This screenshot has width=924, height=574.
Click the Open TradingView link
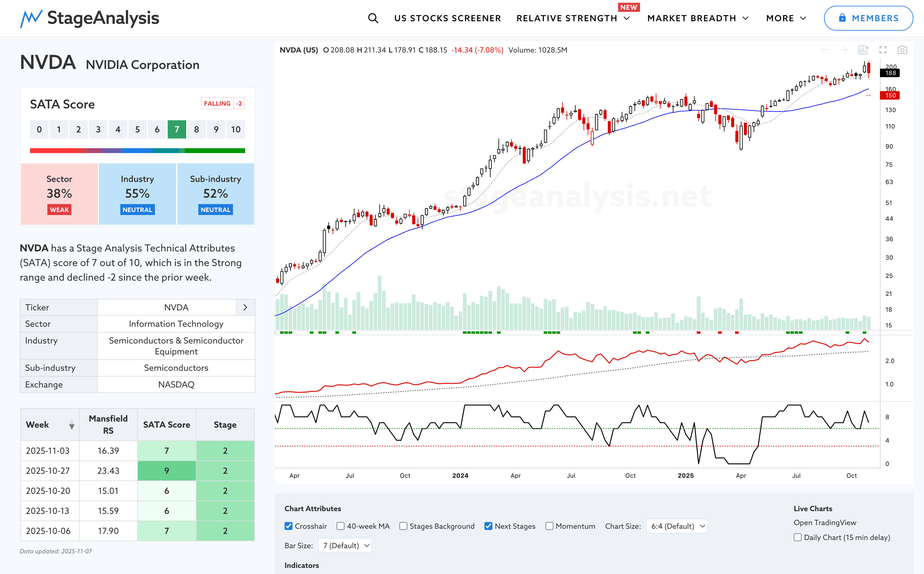(825, 522)
